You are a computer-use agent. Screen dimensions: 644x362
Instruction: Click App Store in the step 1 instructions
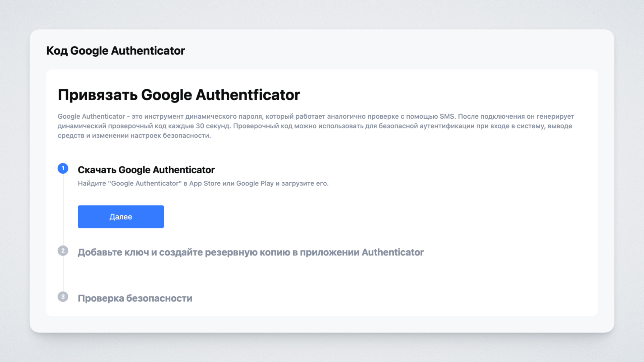click(x=205, y=183)
